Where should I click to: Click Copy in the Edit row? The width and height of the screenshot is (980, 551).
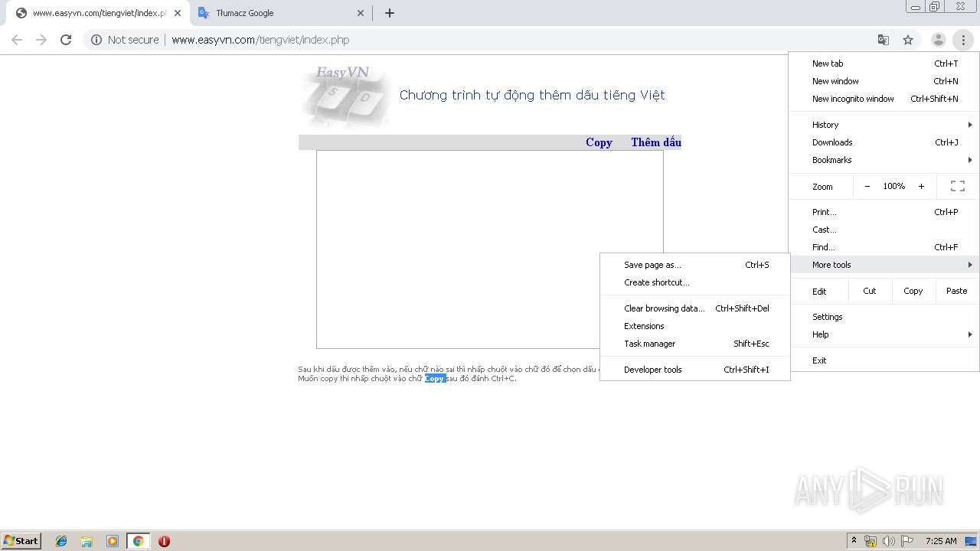(x=913, y=291)
